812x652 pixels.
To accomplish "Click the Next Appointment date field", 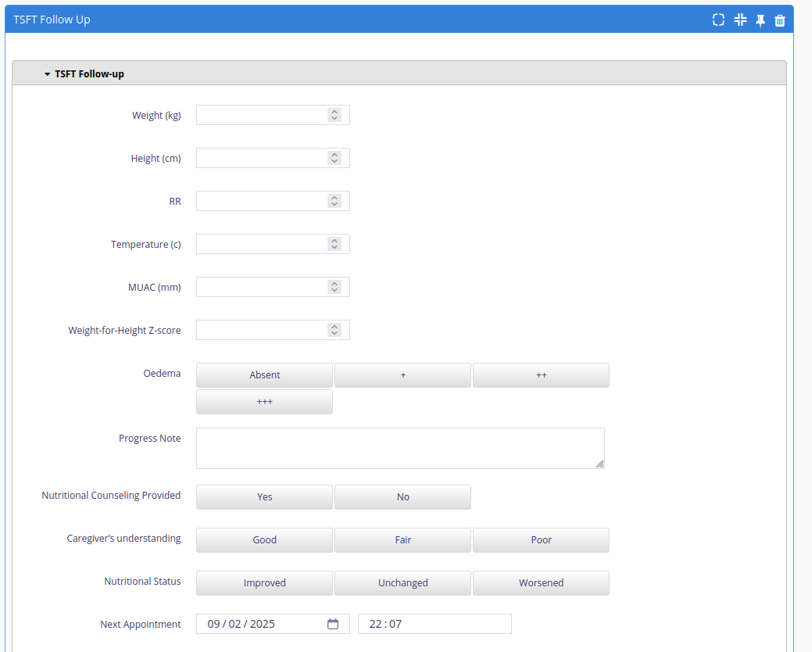I will point(273,624).
